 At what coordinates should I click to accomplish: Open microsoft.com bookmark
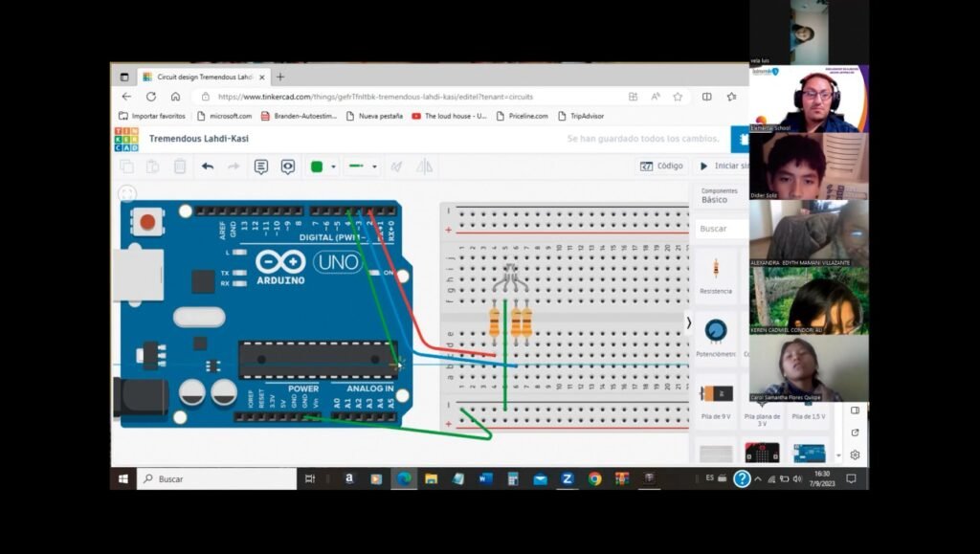tap(224, 116)
